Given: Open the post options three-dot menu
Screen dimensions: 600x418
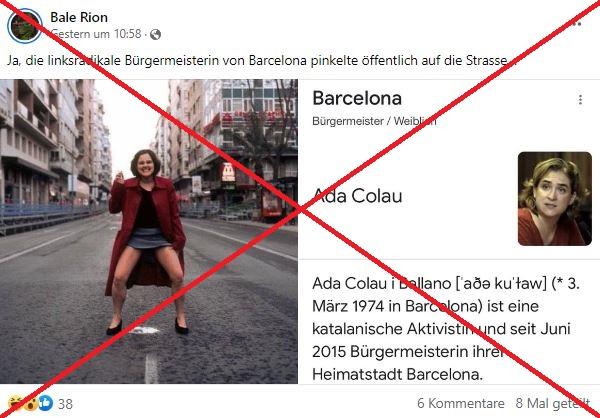Looking at the screenshot, I should coord(577,24).
